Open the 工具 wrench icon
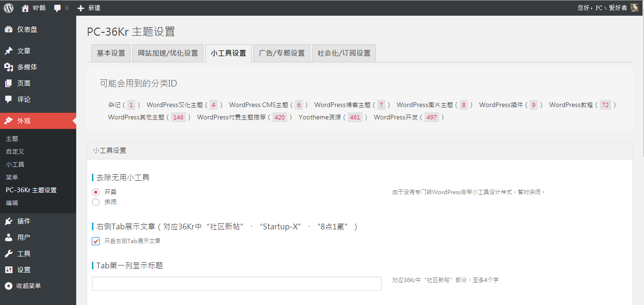 tap(9, 254)
